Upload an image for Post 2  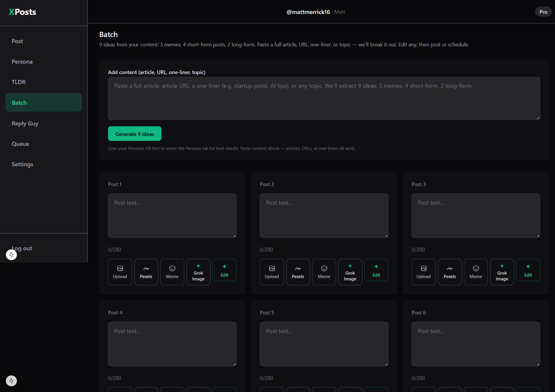272,272
